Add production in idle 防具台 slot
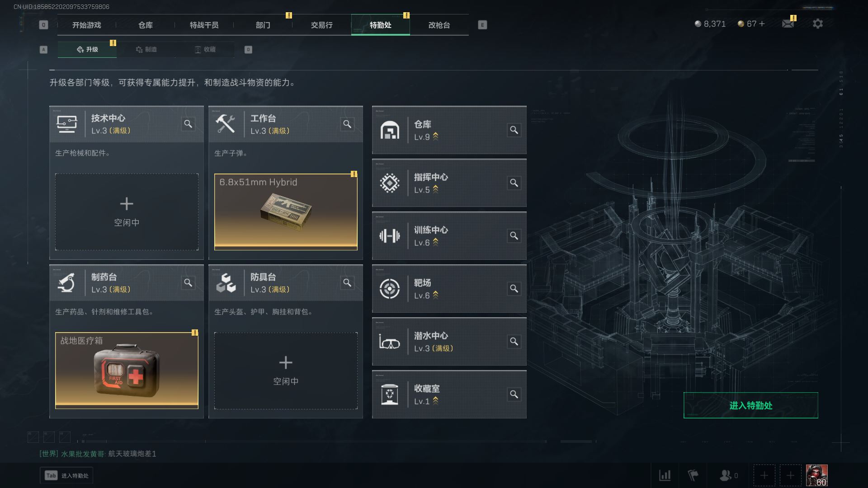This screenshot has height=488, width=868. pos(286,371)
